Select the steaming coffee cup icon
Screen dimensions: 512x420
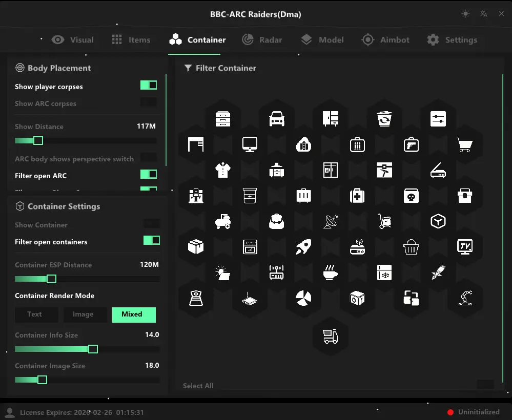[330, 272]
